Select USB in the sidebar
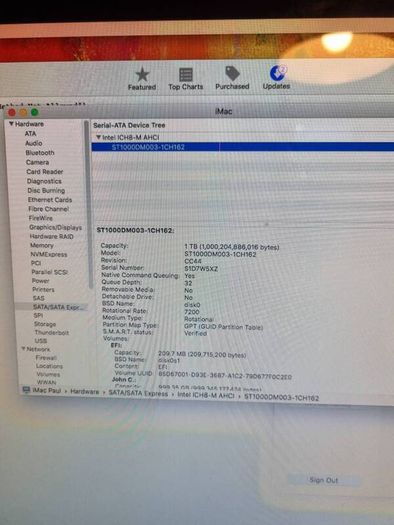394x525 pixels. click(41, 341)
